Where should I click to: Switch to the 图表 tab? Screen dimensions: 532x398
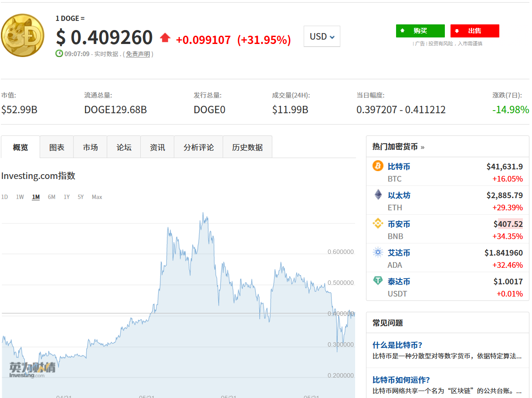[x=57, y=147]
